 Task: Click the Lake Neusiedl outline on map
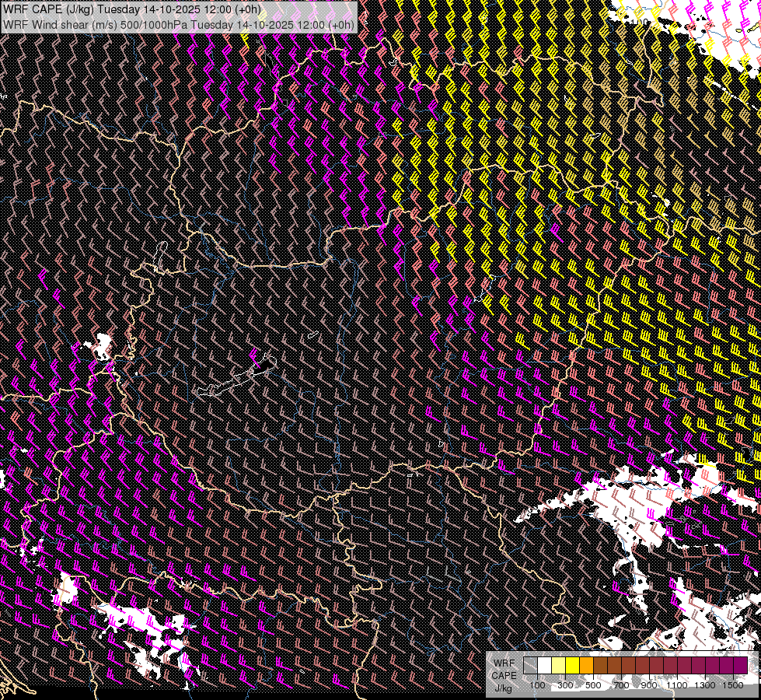click(x=161, y=257)
